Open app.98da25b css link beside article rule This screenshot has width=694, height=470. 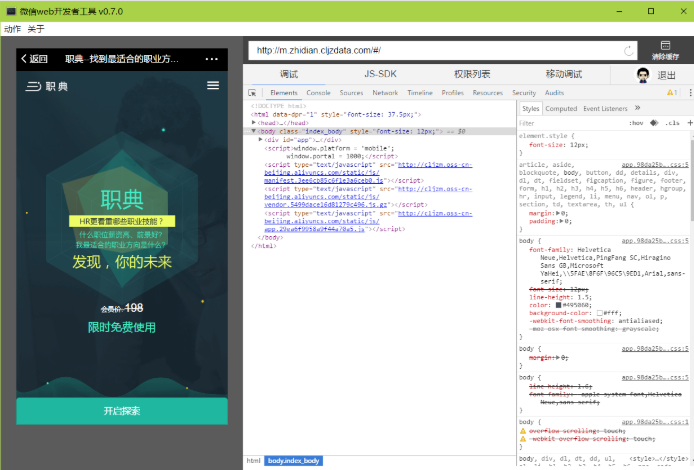click(x=655, y=165)
